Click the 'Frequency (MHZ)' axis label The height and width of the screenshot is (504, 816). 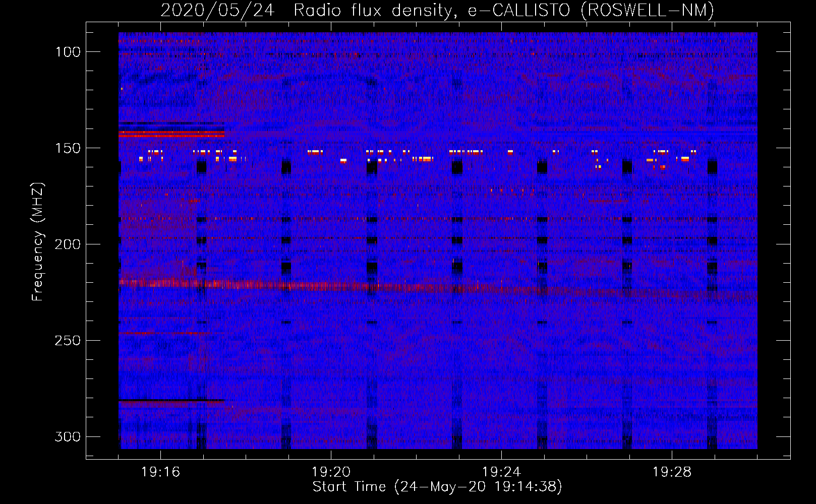[x=38, y=241]
